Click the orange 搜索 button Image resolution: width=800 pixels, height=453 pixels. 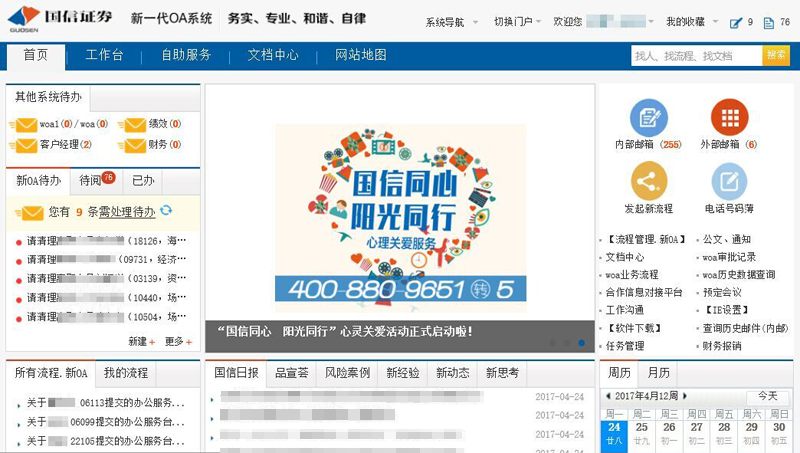pos(776,56)
